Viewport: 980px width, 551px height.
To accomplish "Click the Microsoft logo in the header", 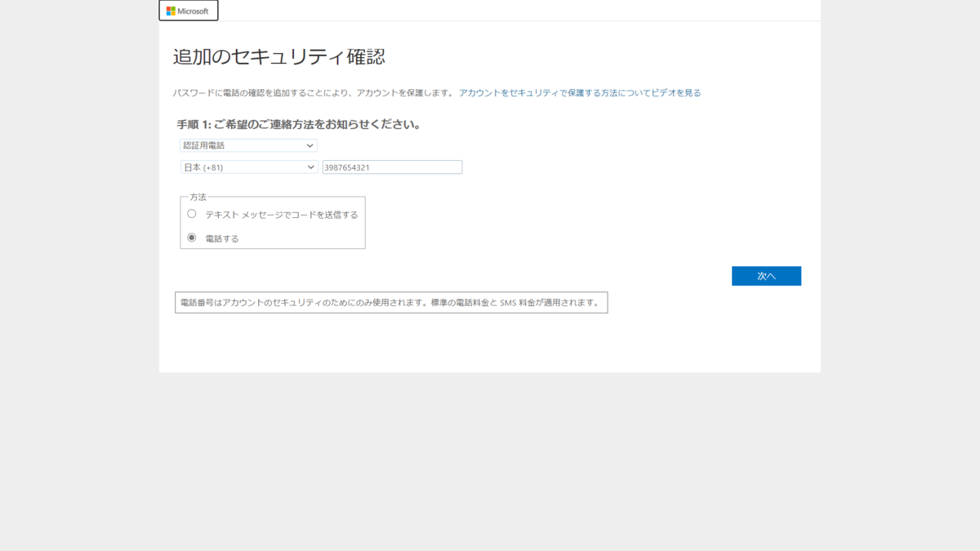I will (x=188, y=11).
